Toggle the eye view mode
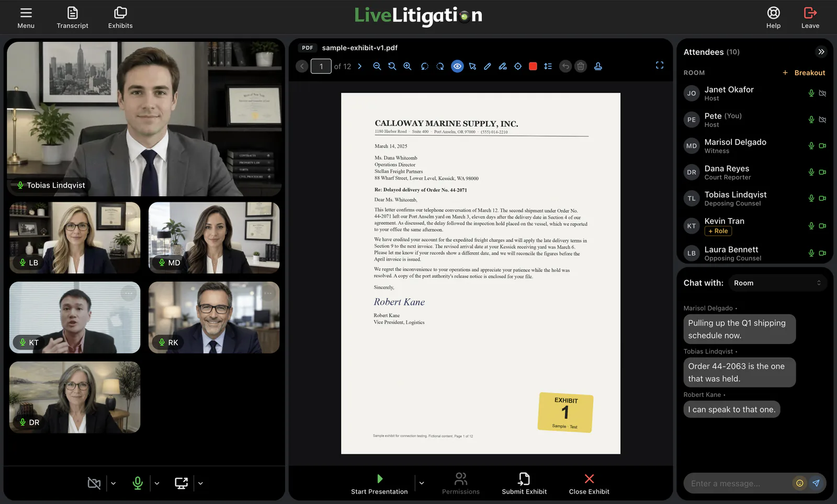The image size is (837, 504). [x=457, y=66]
